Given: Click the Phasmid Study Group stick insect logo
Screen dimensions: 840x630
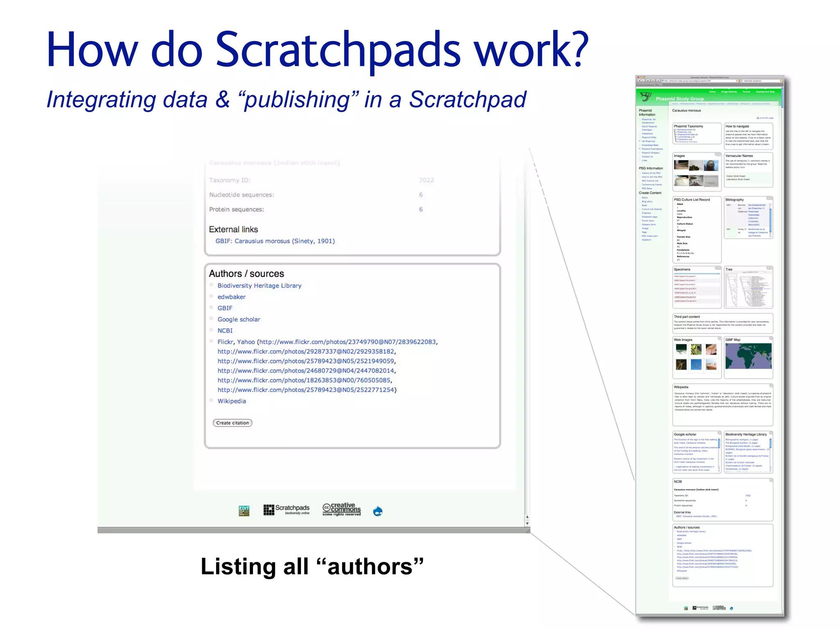Looking at the screenshot, I should [646, 97].
